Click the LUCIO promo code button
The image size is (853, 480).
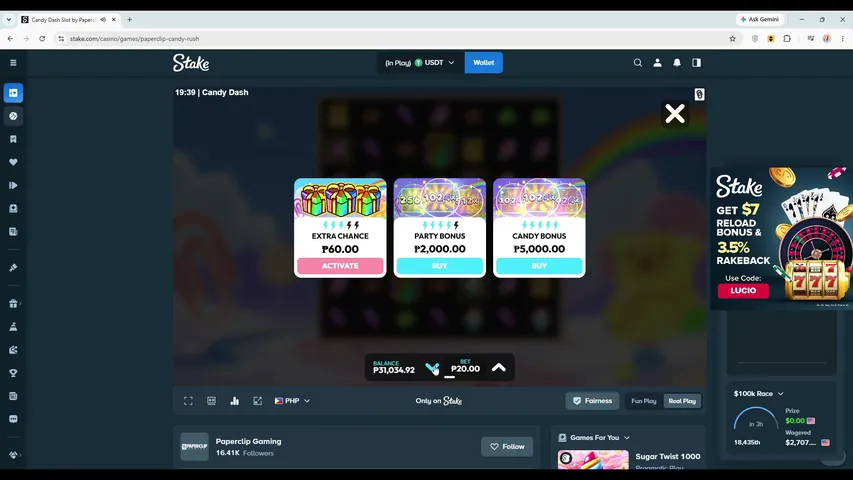click(x=743, y=291)
